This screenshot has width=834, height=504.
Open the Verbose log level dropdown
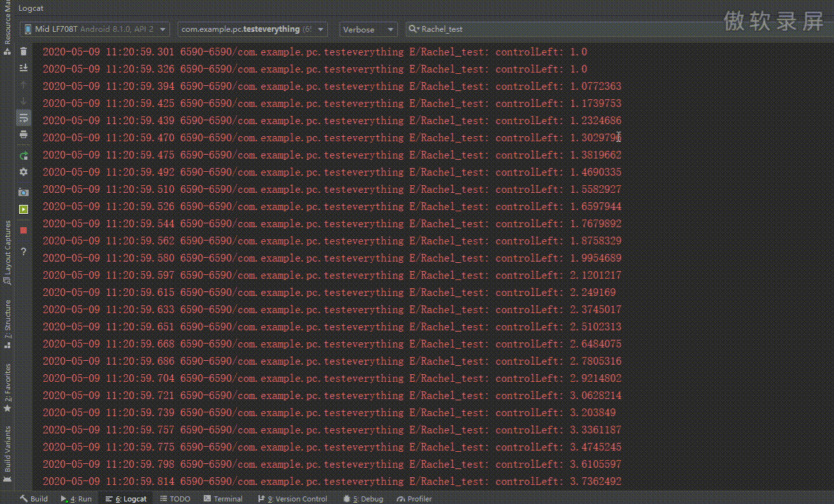pos(369,29)
